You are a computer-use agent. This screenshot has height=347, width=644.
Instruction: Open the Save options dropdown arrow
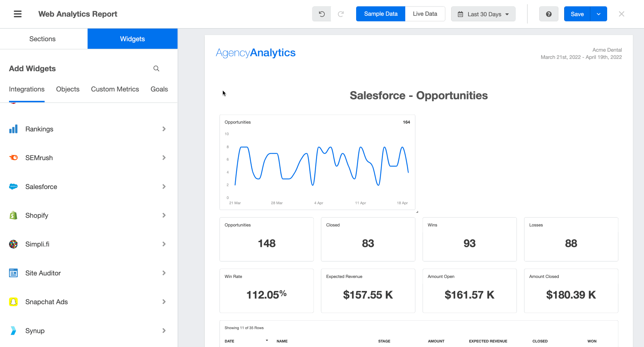coord(598,14)
